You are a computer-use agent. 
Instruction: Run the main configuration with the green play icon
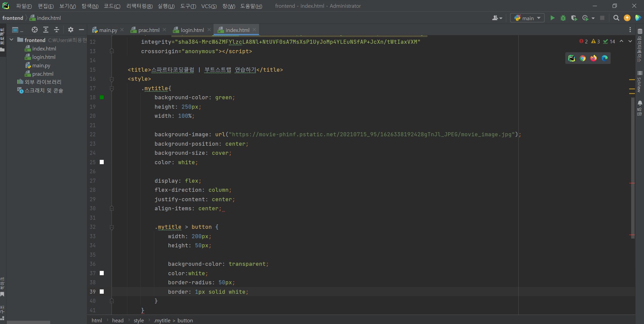point(552,18)
